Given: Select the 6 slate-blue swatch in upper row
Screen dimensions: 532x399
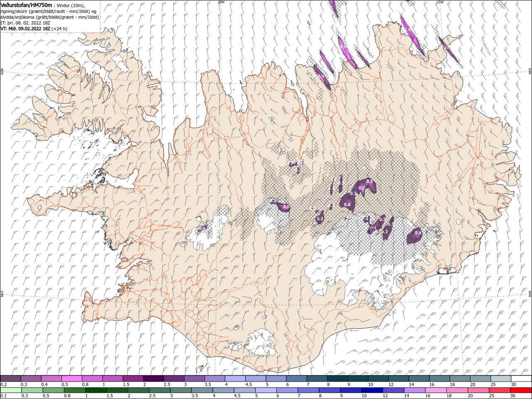Looking at the screenshot, I should tap(296, 379).
